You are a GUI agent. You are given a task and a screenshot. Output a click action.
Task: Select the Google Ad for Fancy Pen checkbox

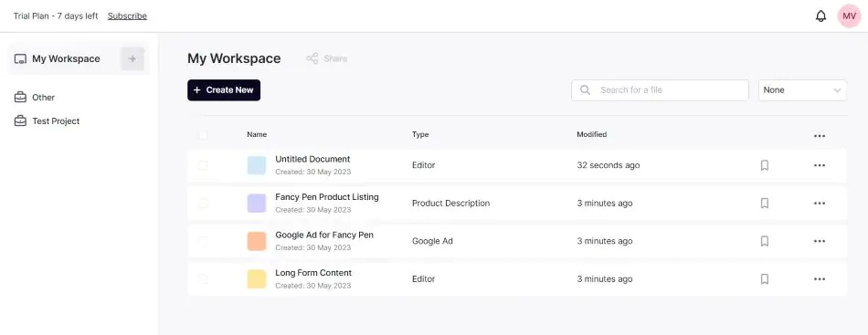[x=203, y=241]
